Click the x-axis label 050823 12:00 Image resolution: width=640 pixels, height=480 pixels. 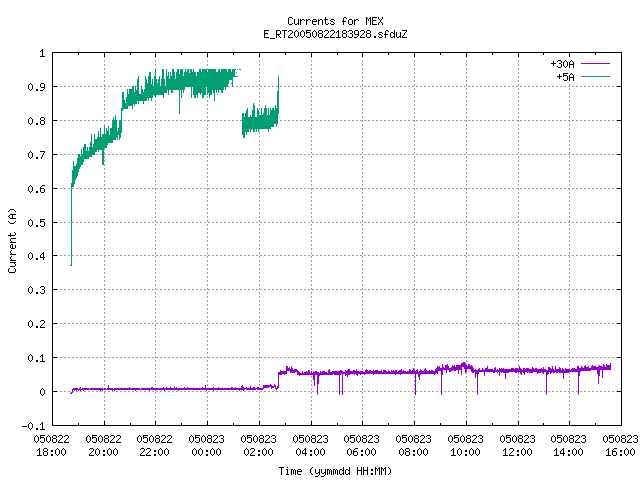[518, 445]
